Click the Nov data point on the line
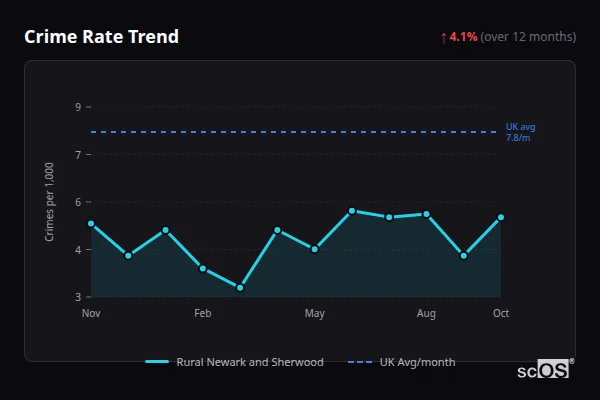This screenshot has height=400, width=600. 91,224
